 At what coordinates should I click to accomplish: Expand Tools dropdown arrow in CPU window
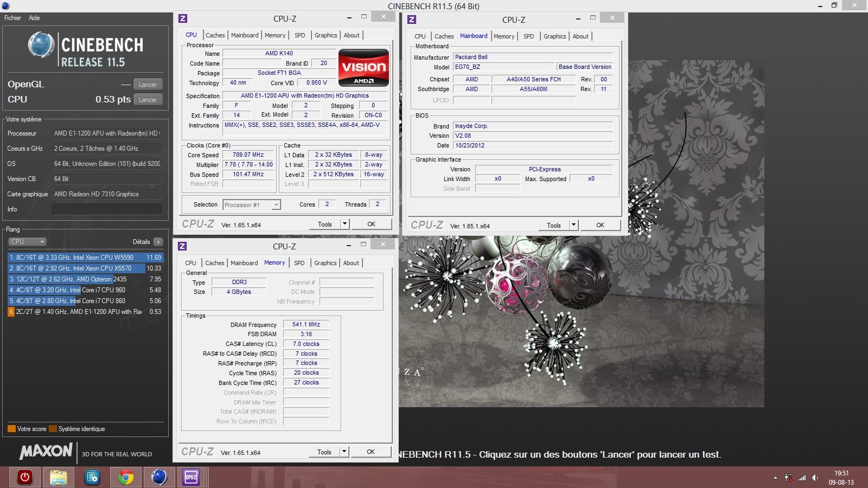point(344,224)
